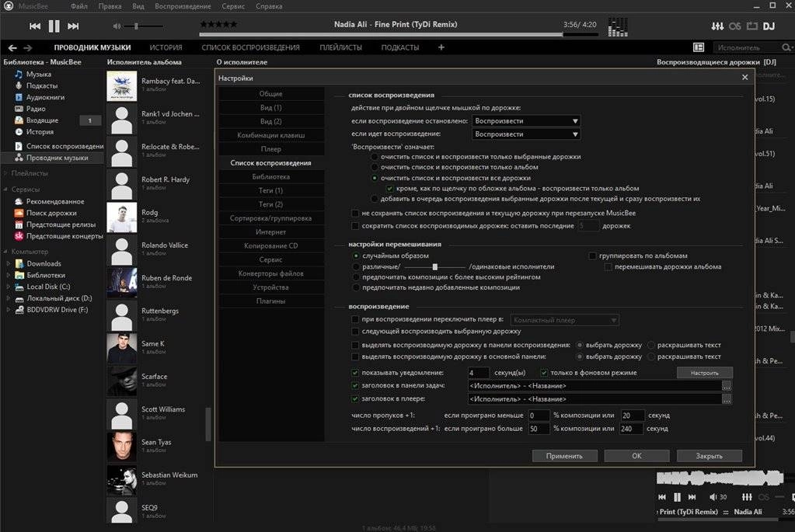Uncheck 'только в фоновом режиме'

[x=544, y=373]
